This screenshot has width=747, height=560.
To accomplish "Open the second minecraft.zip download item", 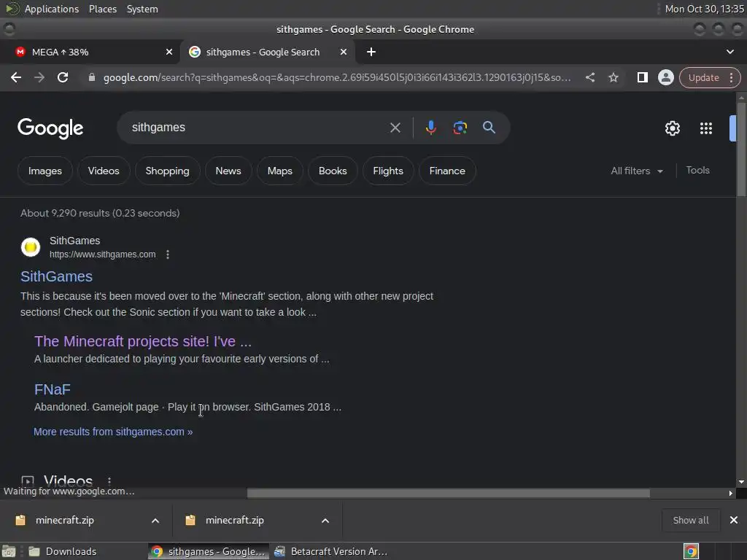I will (234, 521).
